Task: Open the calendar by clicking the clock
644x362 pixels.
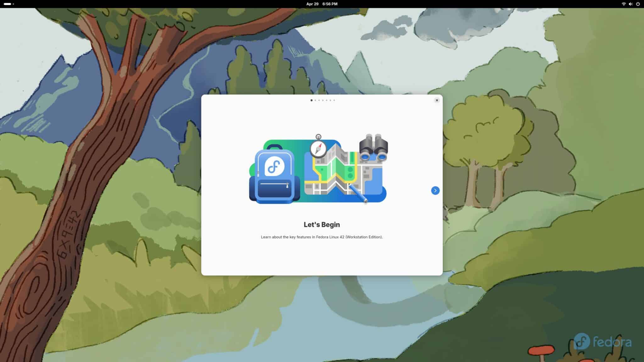Action: [330, 4]
